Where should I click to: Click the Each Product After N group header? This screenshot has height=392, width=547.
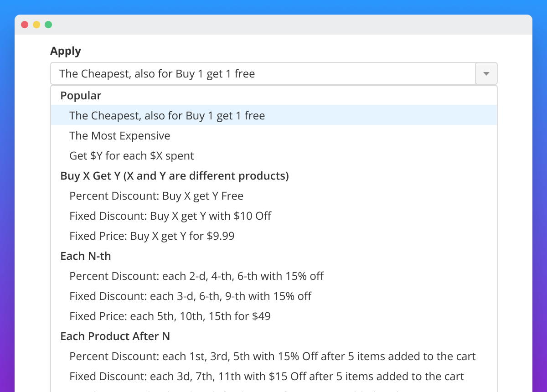[115, 336]
